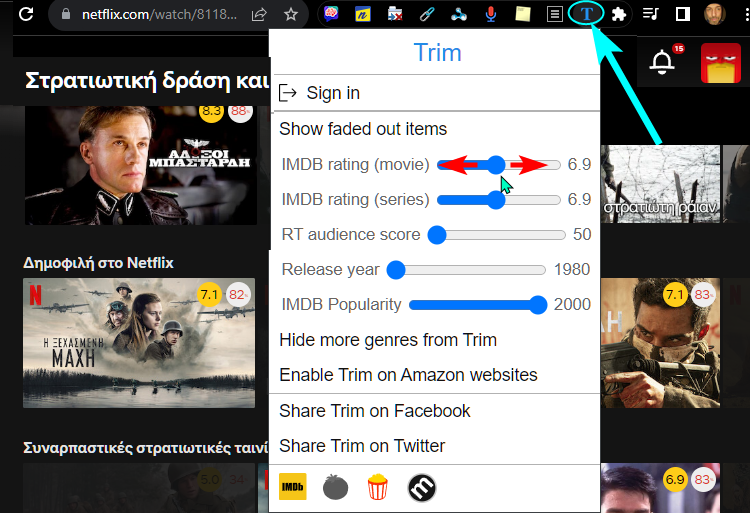Click the 82% score on 'Η Ξεχασμένη Μάχη'
The height and width of the screenshot is (513, 750).
tap(237, 294)
